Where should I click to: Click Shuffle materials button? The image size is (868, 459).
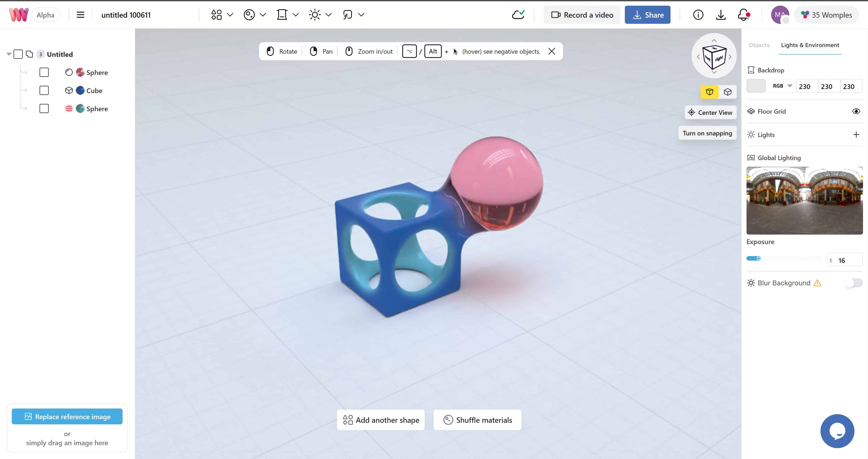(478, 420)
